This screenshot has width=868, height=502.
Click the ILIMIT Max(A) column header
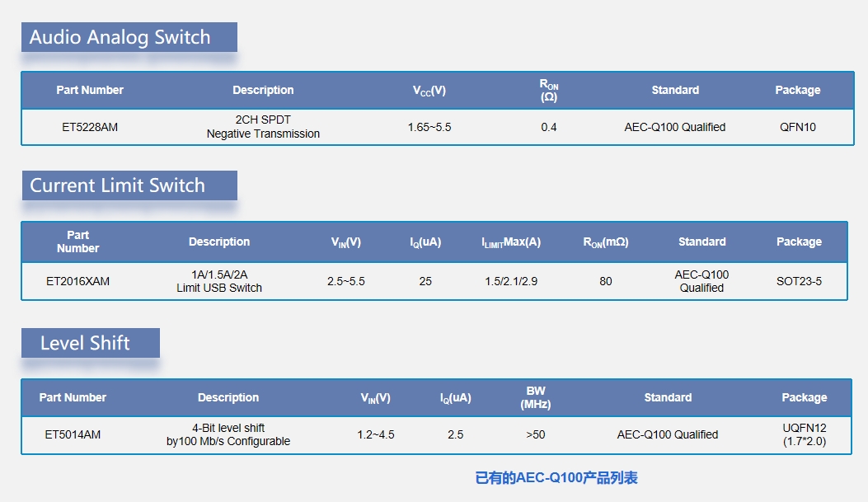tap(511, 242)
